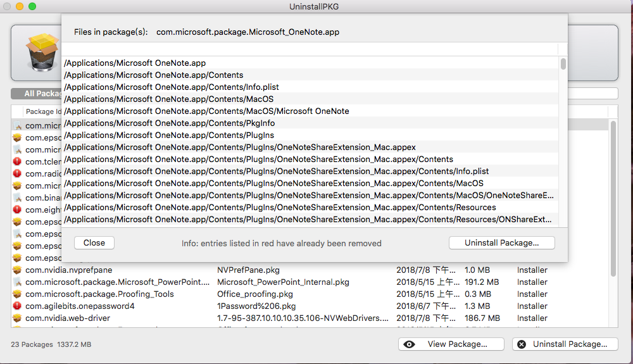Click the 23 Packages 1337.2 MB status

(51, 344)
